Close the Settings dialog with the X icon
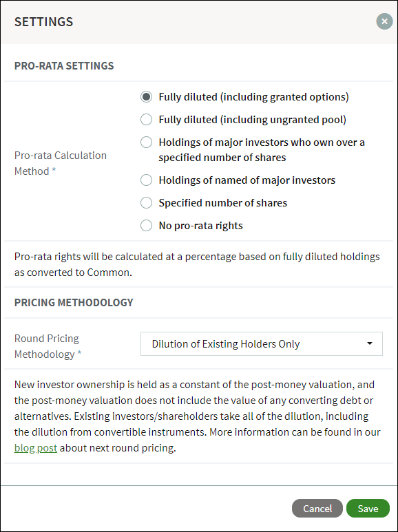 point(384,21)
